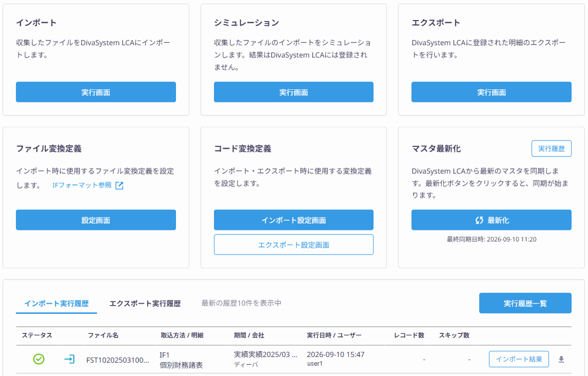Click the コード変換定義 card heading

point(243,148)
